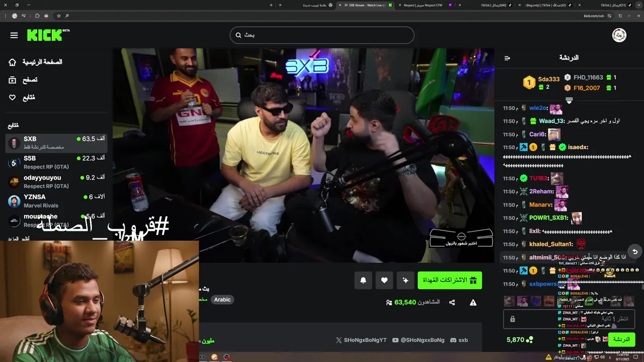Click username TU1B3 in chat

coord(538,178)
